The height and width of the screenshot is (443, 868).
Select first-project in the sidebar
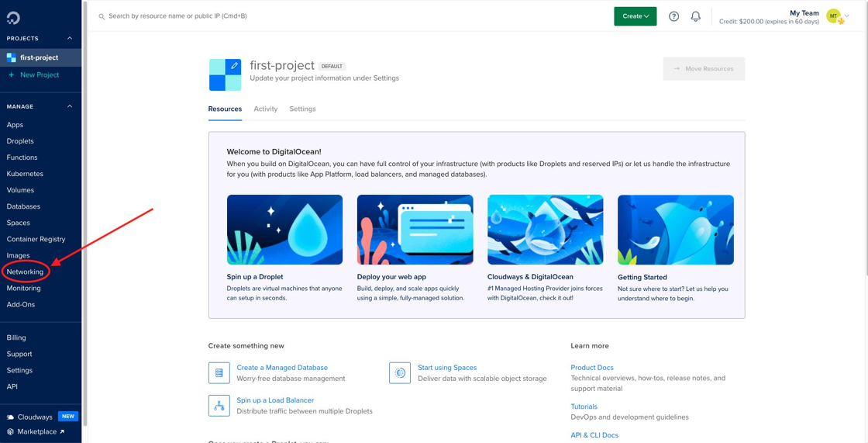click(x=41, y=57)
